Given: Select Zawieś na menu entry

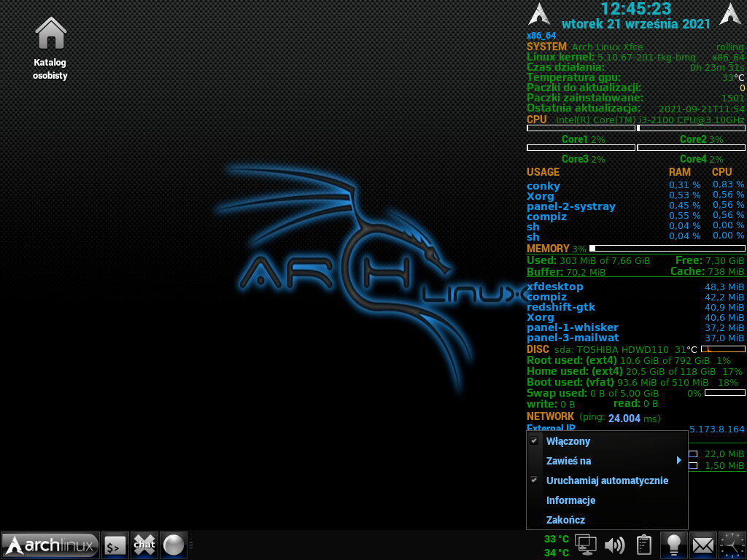Looking at the screenshot, I should tap(607, 461).
